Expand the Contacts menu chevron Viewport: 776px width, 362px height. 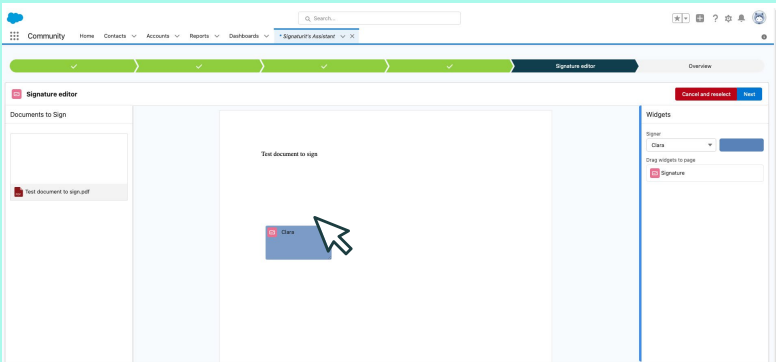[x=134, y=36]
